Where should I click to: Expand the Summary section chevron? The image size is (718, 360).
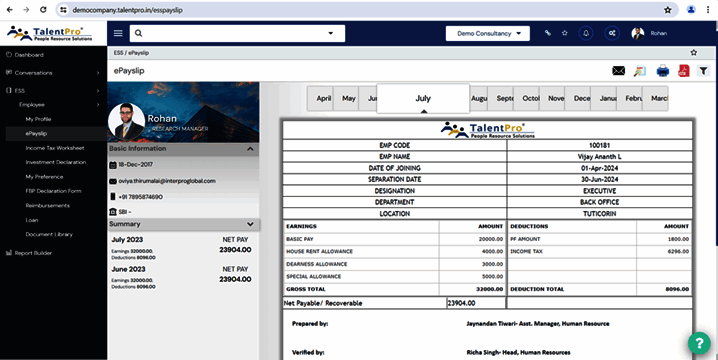click(x=250, y=224)
